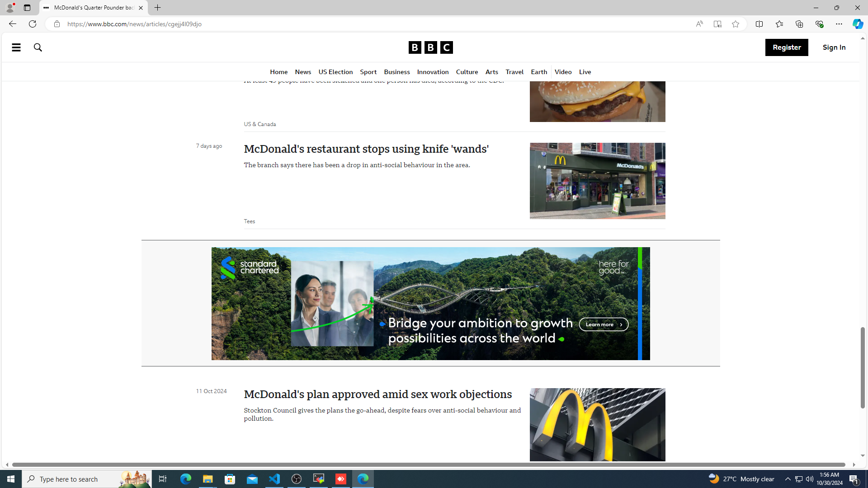
Task: Open the Arts section
Action: pos(491,72)
